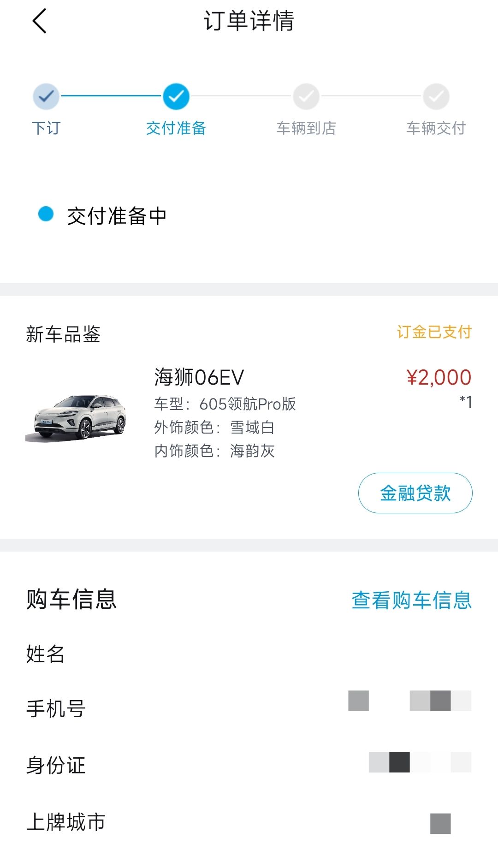Click the blue dot beside 交付准备中
The image size is (498, 868).
pos(46,214)
